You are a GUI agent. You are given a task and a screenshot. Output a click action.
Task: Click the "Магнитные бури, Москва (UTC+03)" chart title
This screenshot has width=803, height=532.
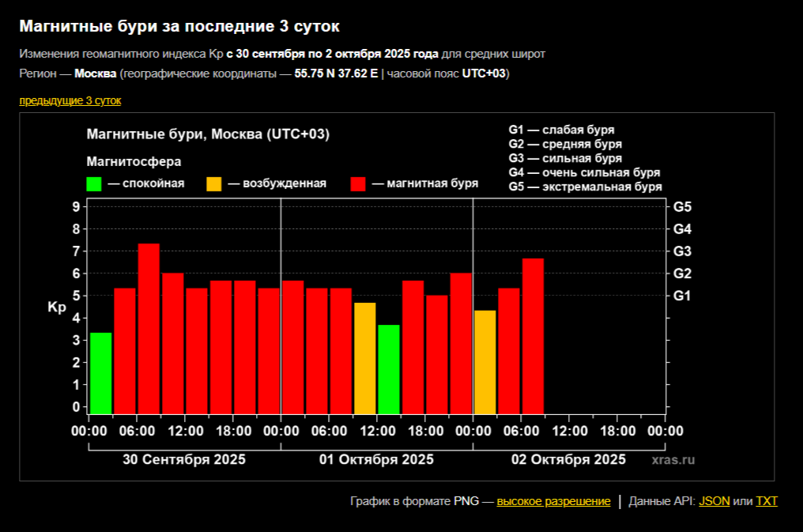point(208,134)
